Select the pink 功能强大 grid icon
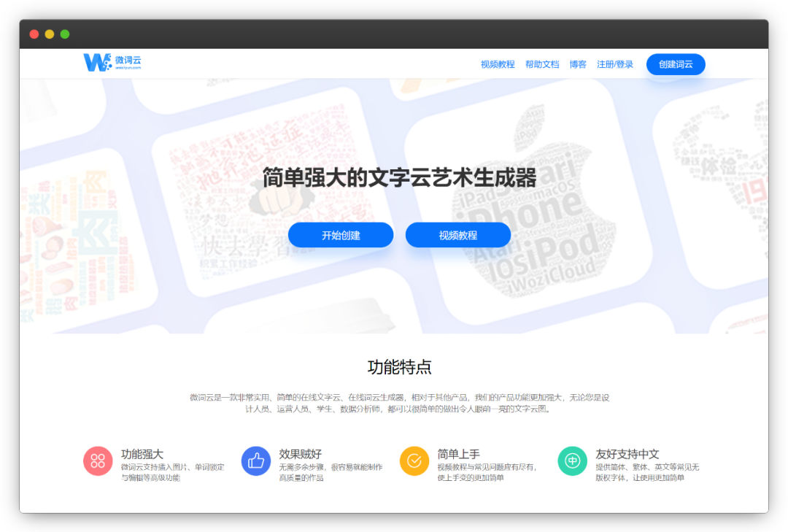The width and height of the screenshot is (788, 532). [x=98, y=460]
